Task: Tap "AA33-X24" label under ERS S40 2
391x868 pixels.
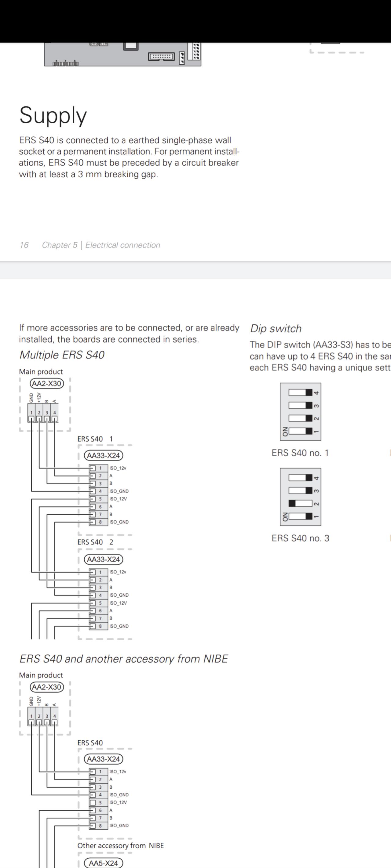Action: [103, 559]
